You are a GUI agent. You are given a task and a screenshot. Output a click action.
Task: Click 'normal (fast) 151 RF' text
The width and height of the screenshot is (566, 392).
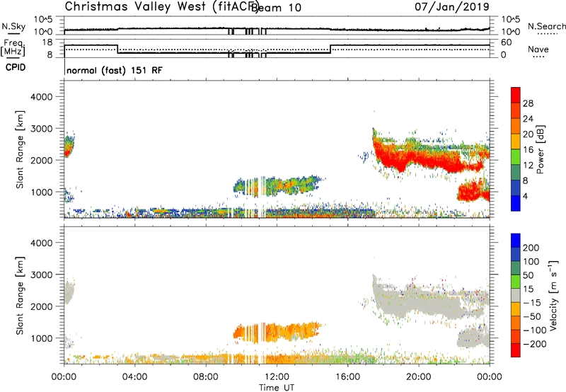[115, 70]
